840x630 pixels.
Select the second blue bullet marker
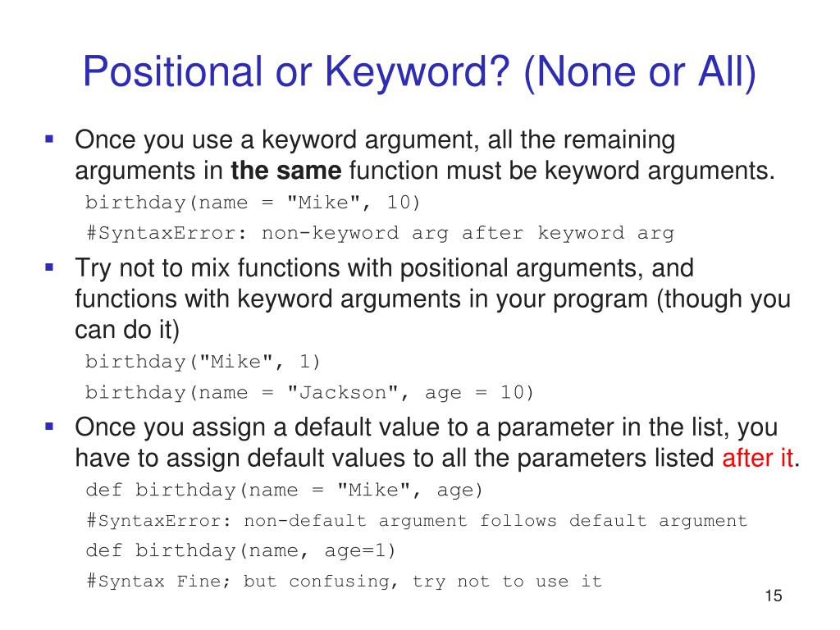click(49, 267)
